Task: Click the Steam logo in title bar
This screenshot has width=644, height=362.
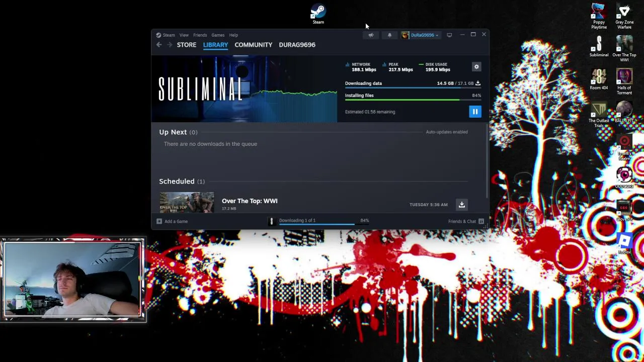Action: coord(158,35)
